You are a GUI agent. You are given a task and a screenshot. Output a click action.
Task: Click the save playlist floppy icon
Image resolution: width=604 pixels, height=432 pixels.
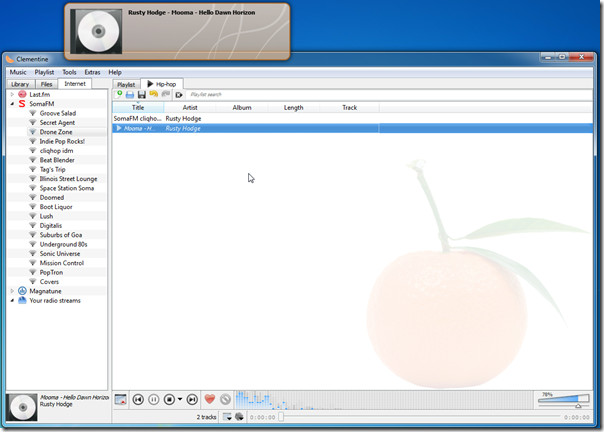[142, 94]
